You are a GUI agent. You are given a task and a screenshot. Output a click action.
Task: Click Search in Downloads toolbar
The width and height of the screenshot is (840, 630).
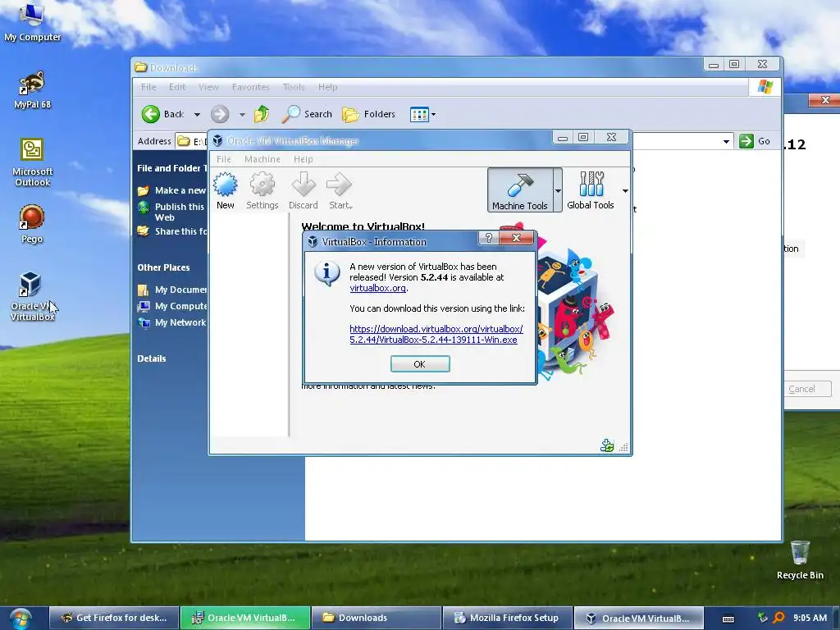(307, 114)
